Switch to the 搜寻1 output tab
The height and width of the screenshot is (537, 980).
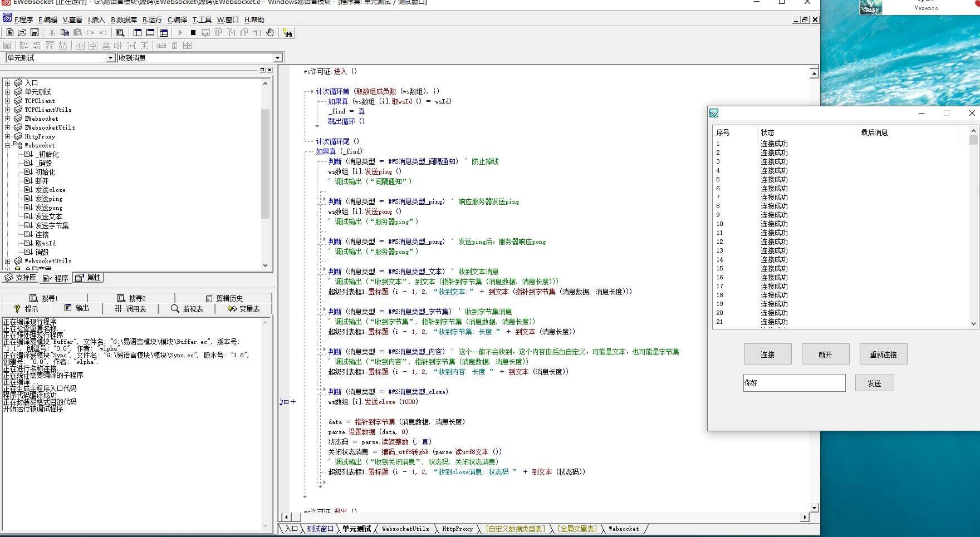click(43, 298)
